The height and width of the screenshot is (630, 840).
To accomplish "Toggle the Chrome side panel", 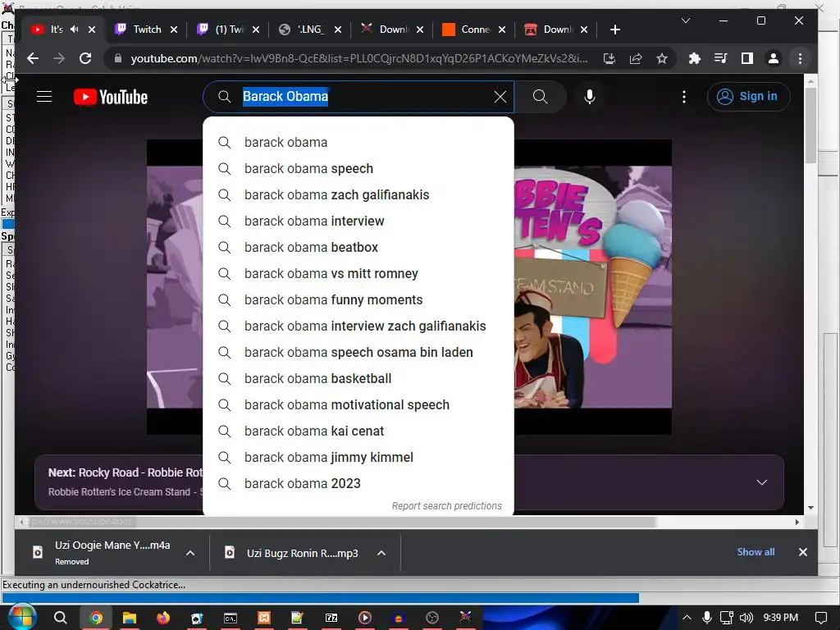I will [746, 58].
